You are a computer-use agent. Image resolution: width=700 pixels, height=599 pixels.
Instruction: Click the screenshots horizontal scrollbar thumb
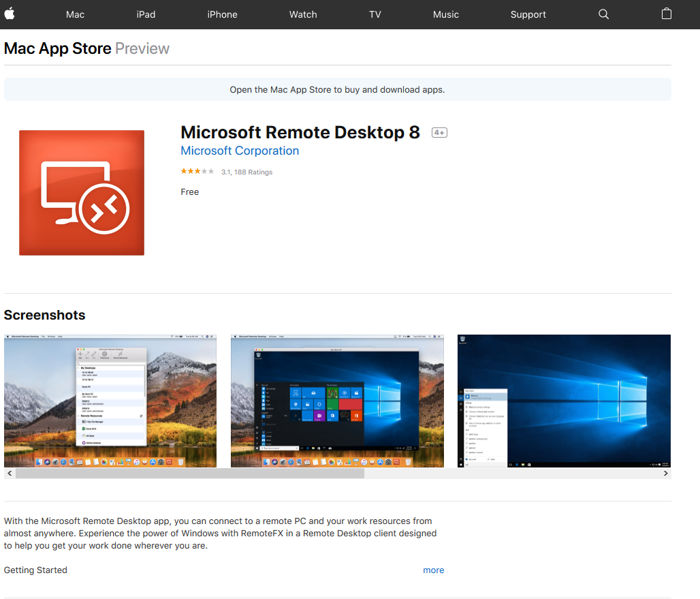[190, 474]
